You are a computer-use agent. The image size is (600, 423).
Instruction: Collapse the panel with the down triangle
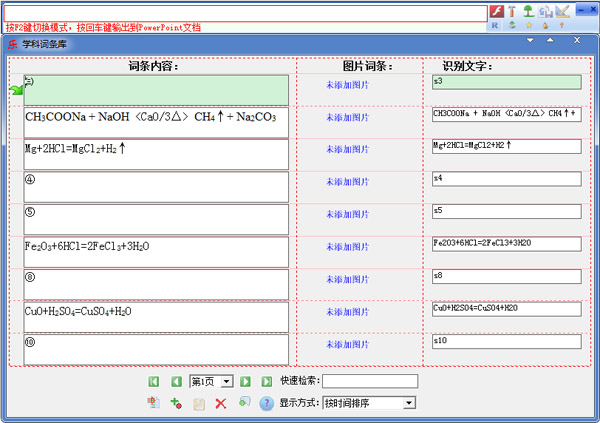530,40
